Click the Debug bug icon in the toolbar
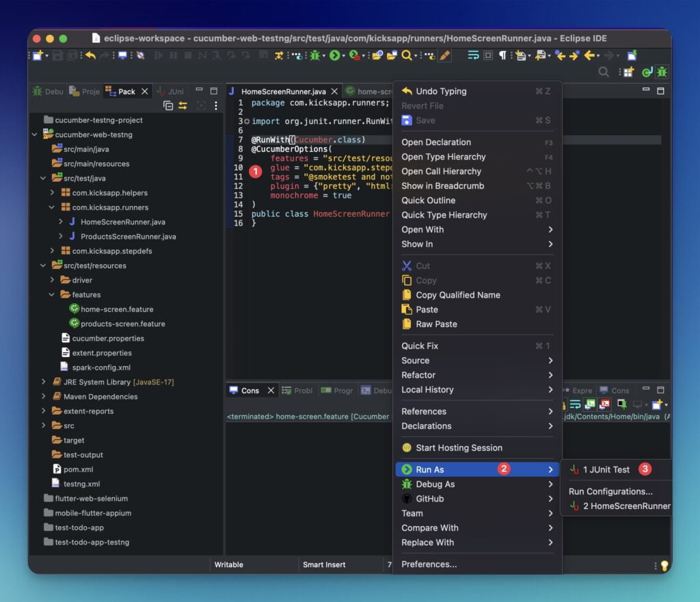Screen dimensions: 700x602 coord(314,55)
